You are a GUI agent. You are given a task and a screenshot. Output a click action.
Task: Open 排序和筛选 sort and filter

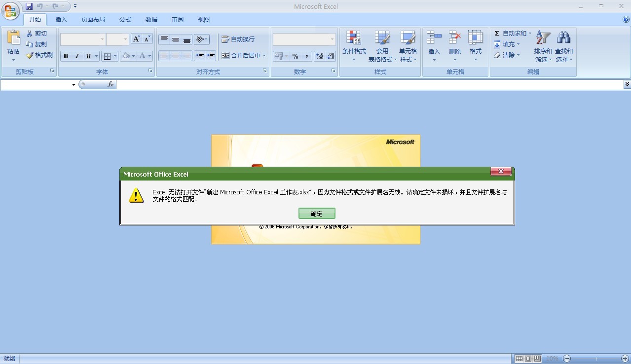(x=543, y=46)
